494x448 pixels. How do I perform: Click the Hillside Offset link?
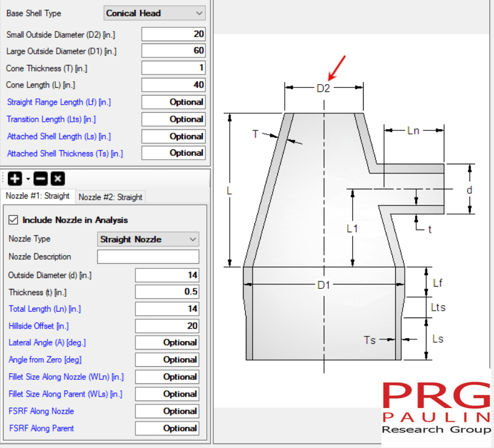point(38,326)
